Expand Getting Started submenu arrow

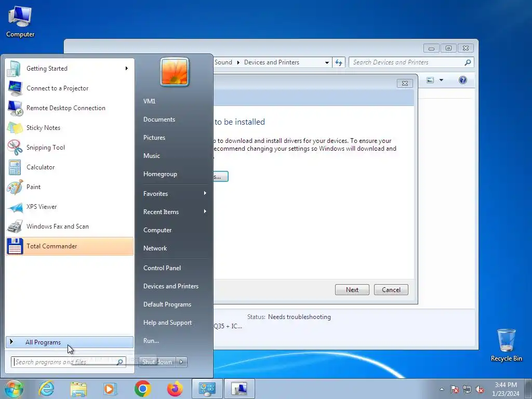tap(127, 69)
